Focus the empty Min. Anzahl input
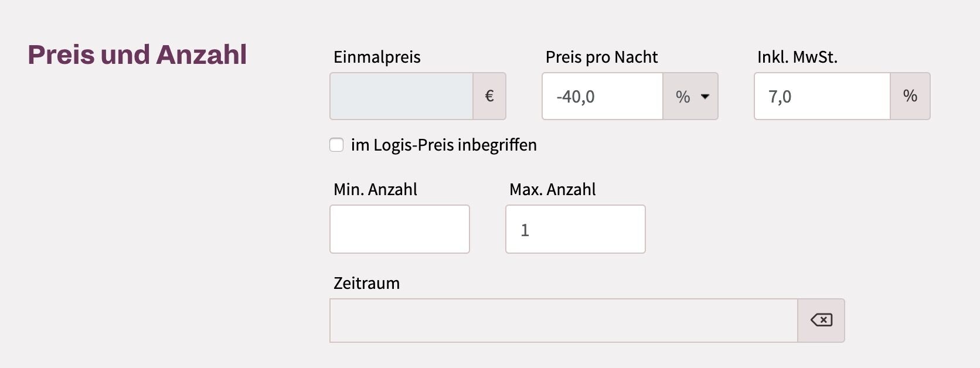980x368 pixels. click(x=400, y=229)
